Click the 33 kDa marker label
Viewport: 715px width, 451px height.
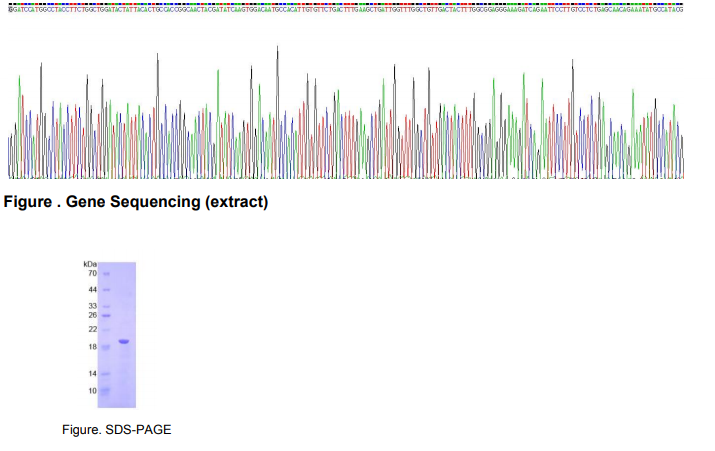(93, 306)
